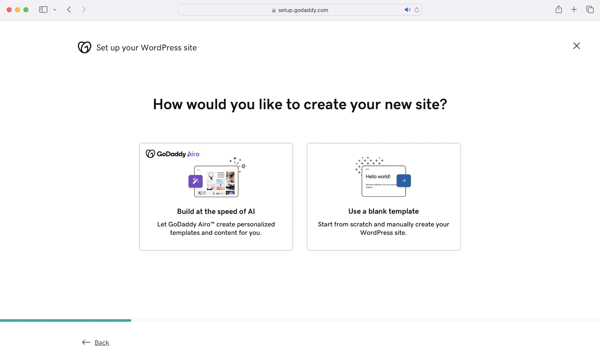Show the tab overview
The height and width of the screenshot is (364, 600).
pyautogui.click(x=589, y=10)
